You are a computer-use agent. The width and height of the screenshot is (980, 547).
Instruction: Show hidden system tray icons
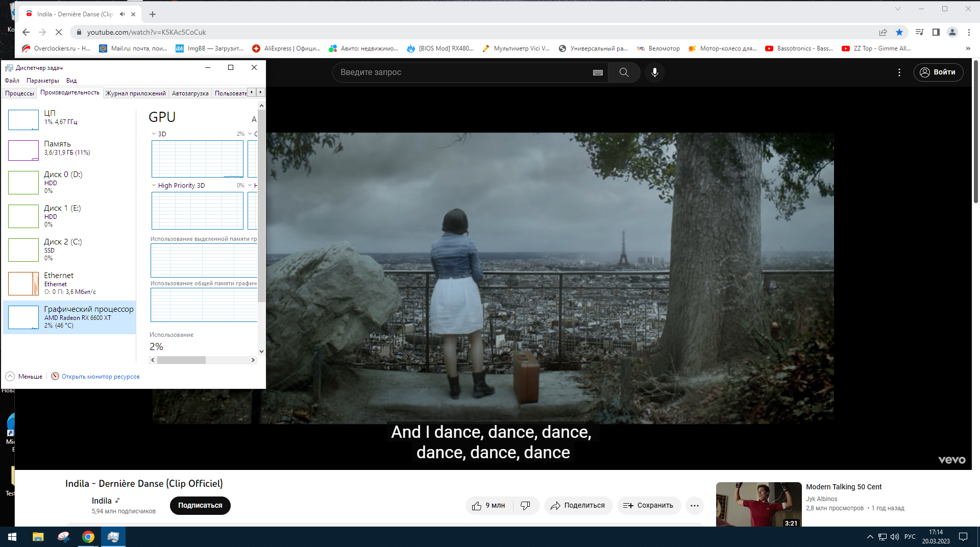tap(870, 537)
